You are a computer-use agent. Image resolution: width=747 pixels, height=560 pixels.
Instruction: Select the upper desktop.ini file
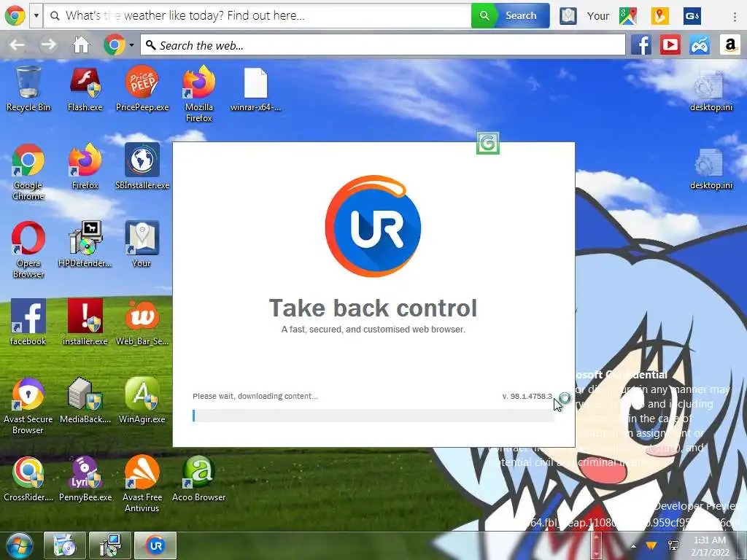coord(711,90)
